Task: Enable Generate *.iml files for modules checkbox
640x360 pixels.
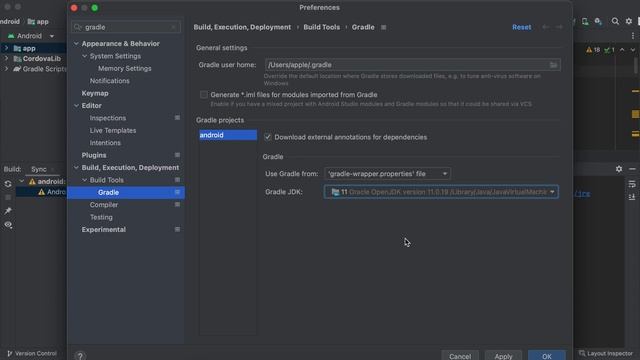Action: (204, 95)
